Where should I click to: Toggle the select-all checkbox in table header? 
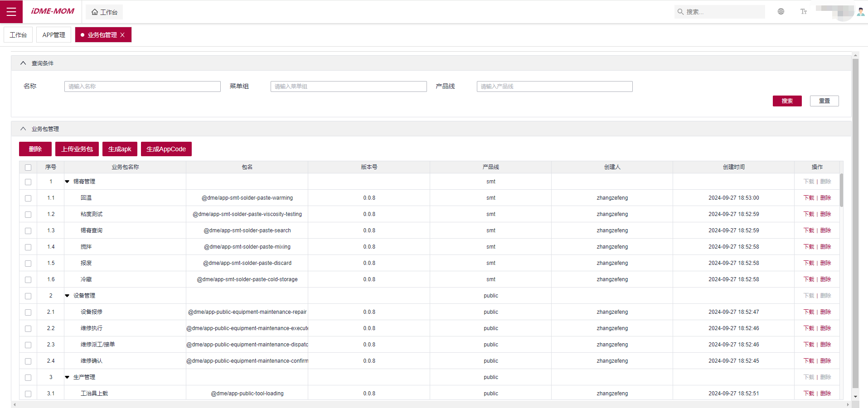point(28,168)
